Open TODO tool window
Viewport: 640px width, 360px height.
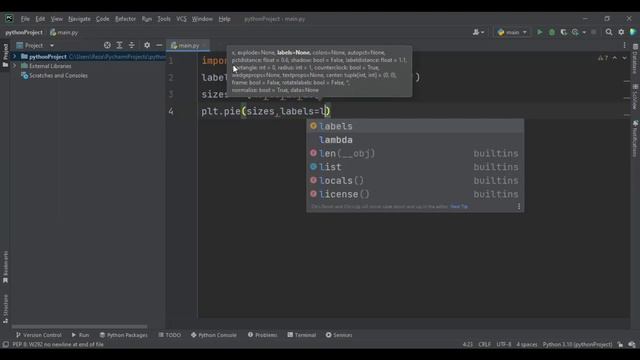(x=170, y=335)
